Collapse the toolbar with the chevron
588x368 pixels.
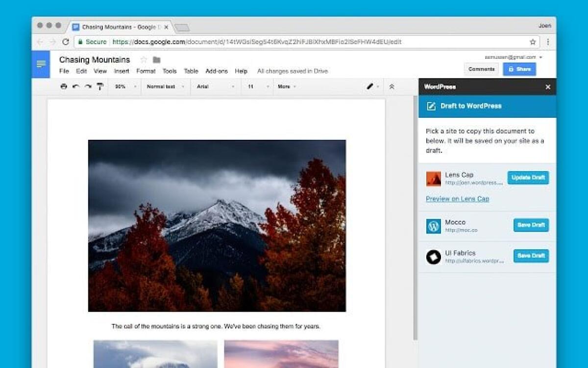click(x=391, y=86)
